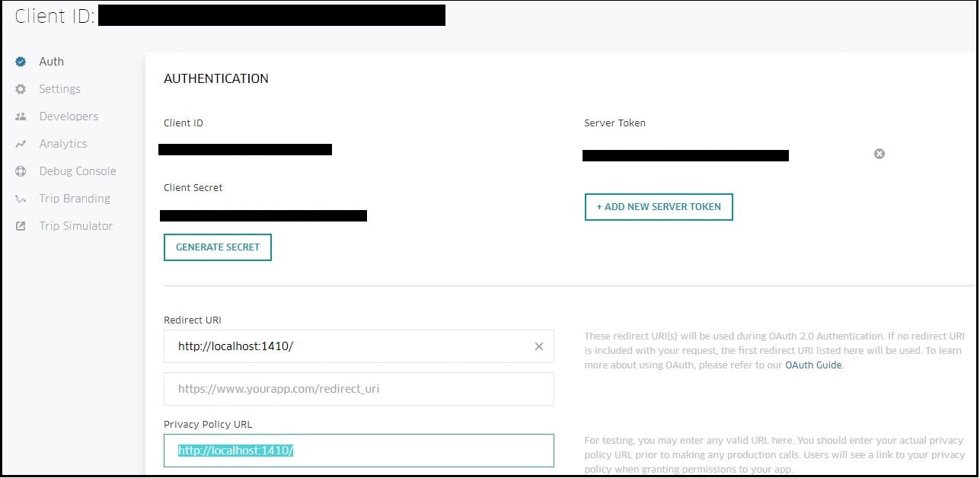Click the Developers people icon
The height and width of the screenshot is (478, 980).
pyautogui.click(x=21, y=116)
